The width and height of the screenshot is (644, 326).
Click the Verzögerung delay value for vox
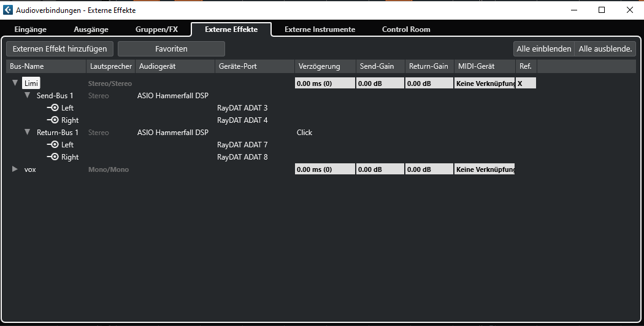tap(324, 169)
